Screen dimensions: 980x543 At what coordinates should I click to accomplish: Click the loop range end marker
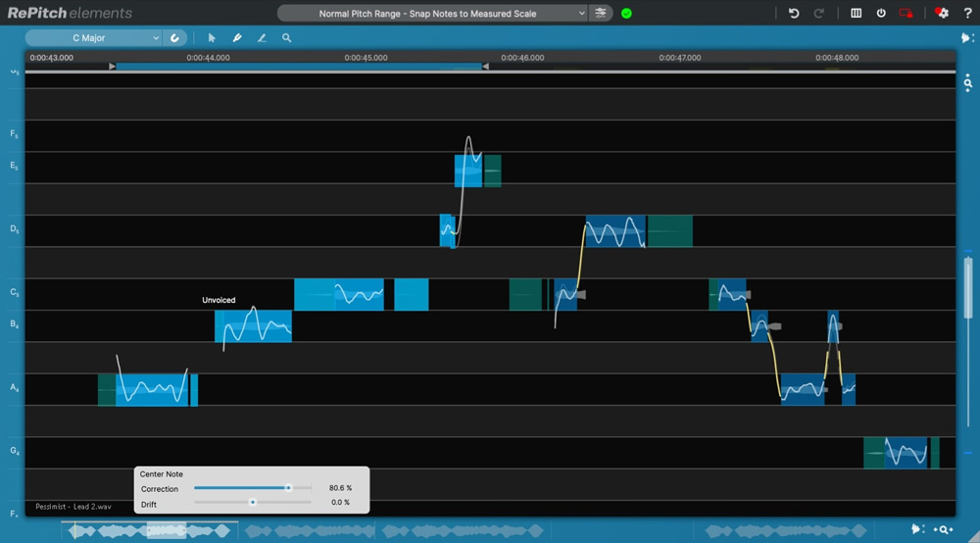click(485, 67)
